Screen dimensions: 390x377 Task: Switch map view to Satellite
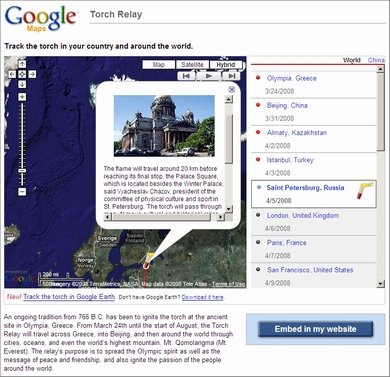coord(192,65)
